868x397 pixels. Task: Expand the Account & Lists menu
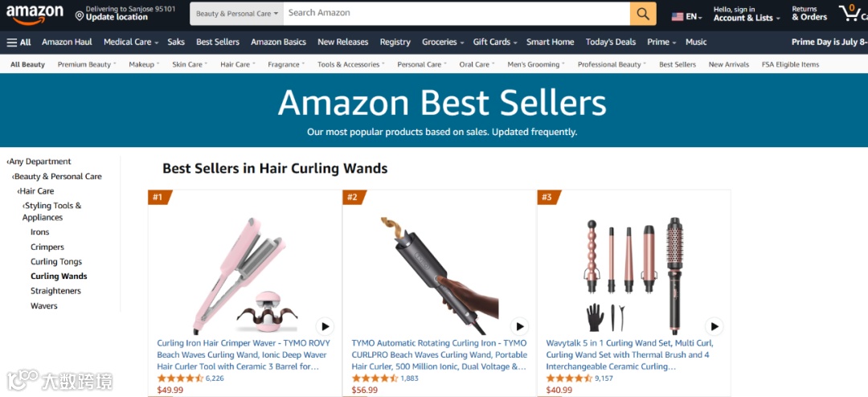pos(747,14)
